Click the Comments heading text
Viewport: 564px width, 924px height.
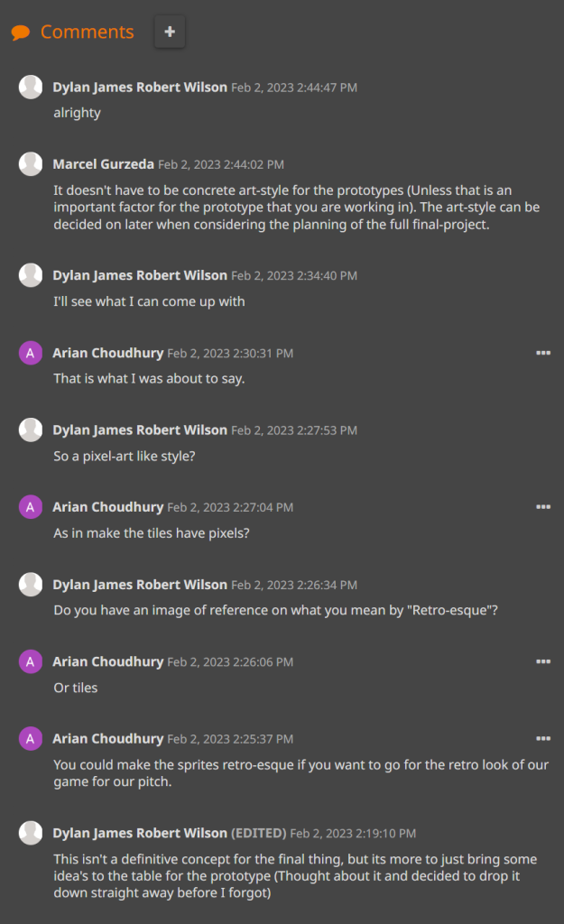pyautogui.click(x=87, y=32)
